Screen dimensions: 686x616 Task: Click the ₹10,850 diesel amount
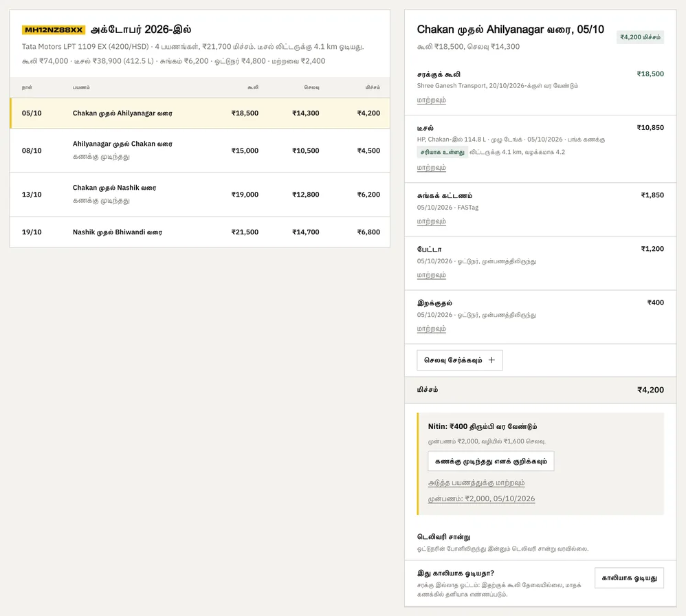tap(650, 128)
